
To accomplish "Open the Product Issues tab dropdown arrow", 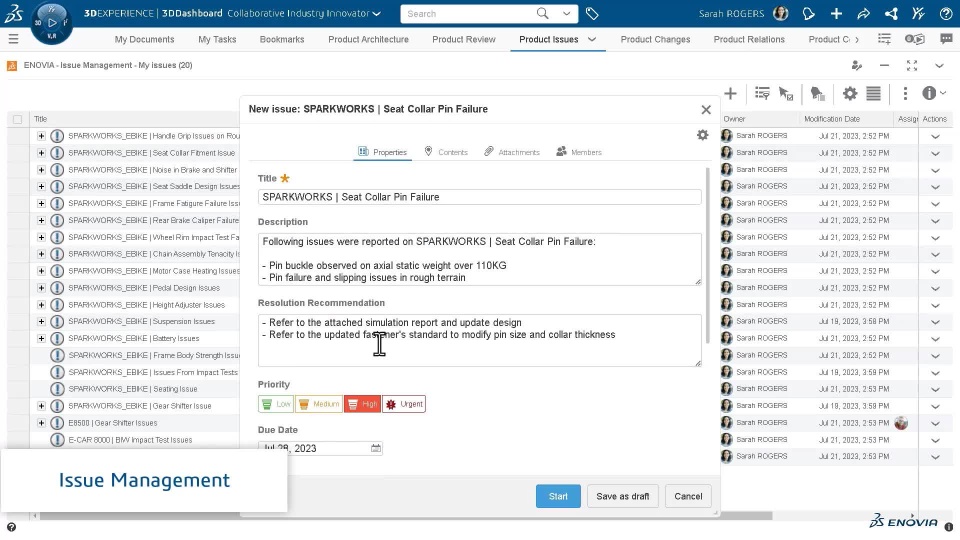I will [x=592, y=39].
